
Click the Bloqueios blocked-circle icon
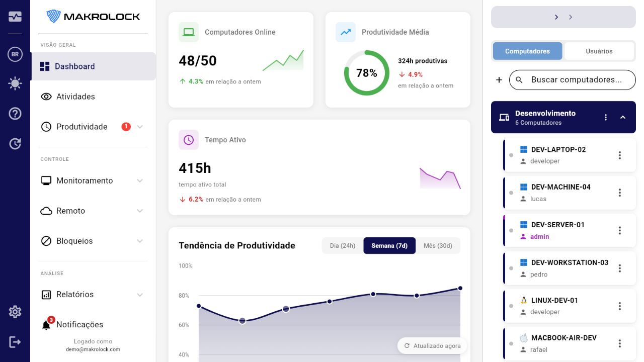[46, 241]
